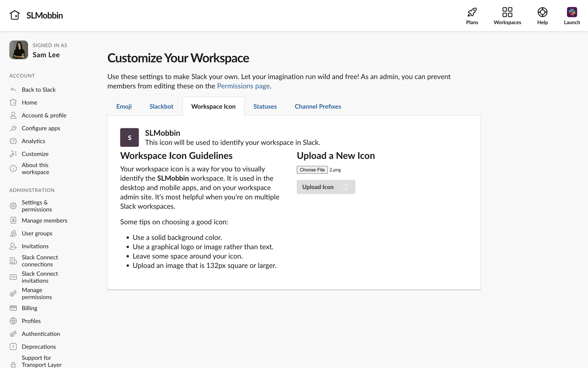The image size is (588, 368).
Task: Switch to the Emoji tab
Action: click(x=124, y=106)
